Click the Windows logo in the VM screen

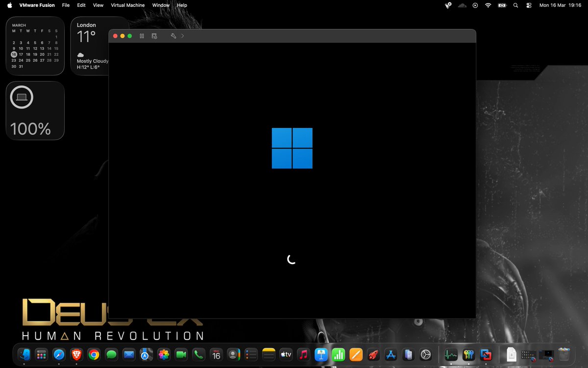[292, 148]
